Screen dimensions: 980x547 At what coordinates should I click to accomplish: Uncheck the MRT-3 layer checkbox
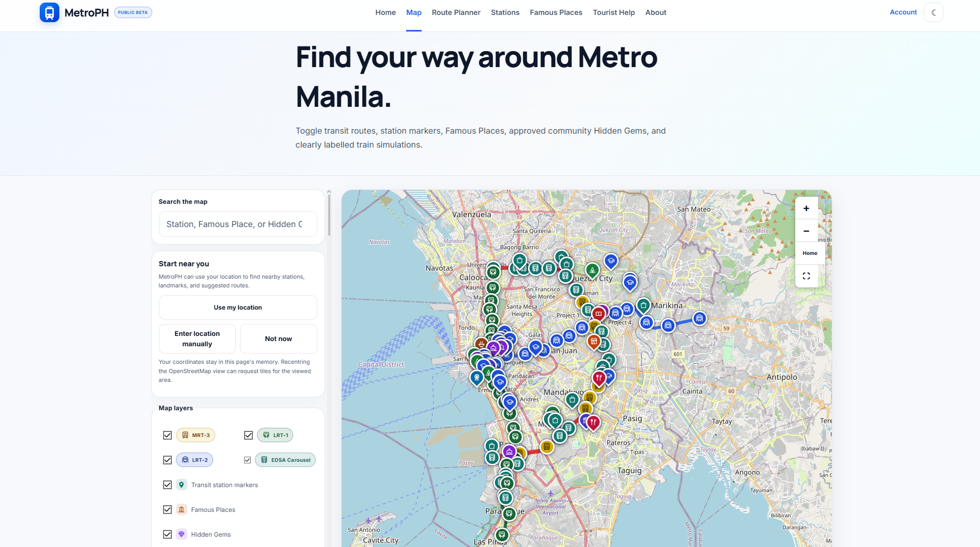pyautogui.click(x=167, y=435)
